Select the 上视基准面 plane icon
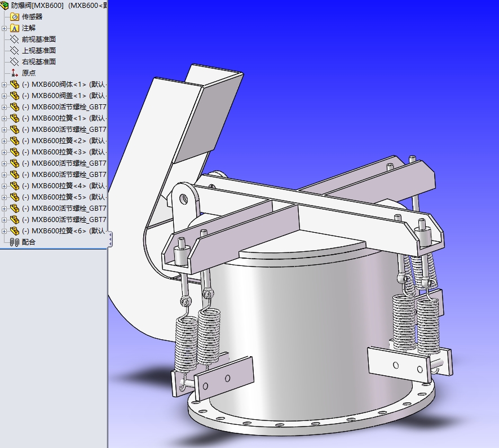This screenshot has height=448, width=499. point(14,51)
